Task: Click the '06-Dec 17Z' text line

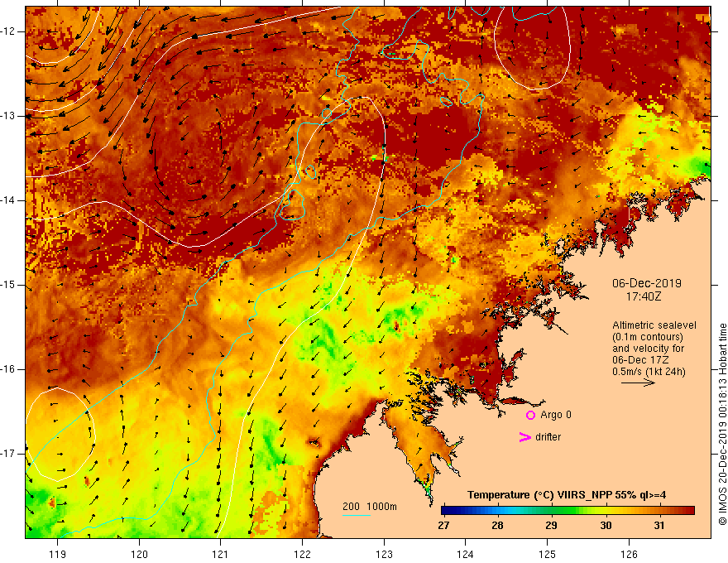Action: coord(641,360)
